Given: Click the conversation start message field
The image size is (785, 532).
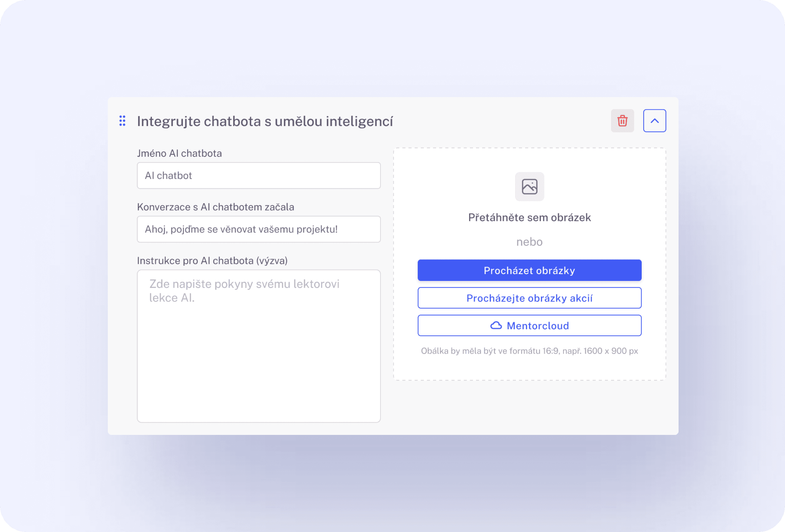Looking at the screenshot, I should pyautogui.click(x=259, y=229).
